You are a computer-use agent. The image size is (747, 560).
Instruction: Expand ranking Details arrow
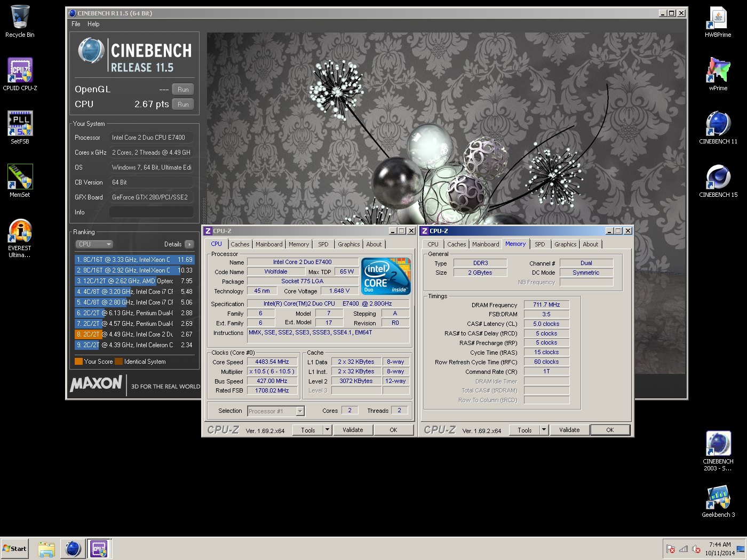[x=189, y=244]
